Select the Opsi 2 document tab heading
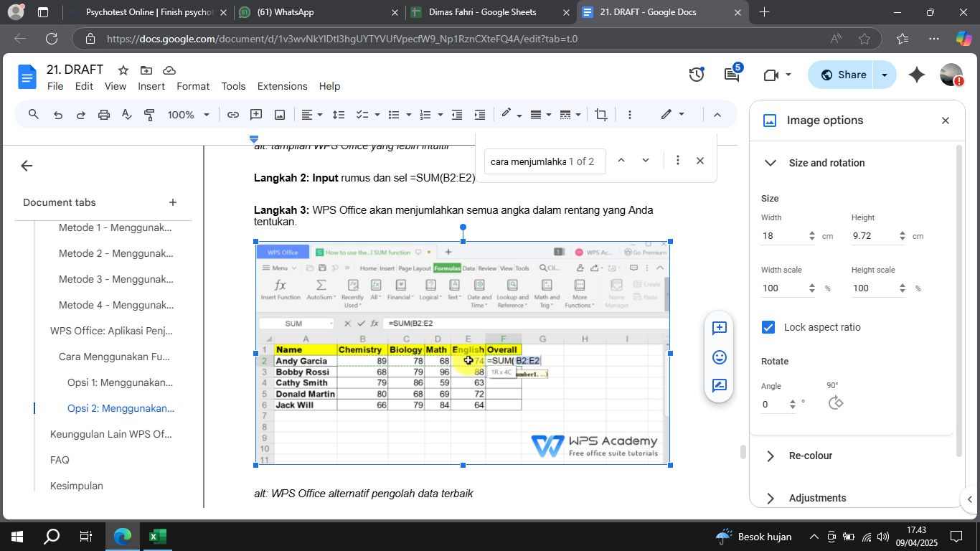The width and height of the screenshot is (980, 551). [121, 408]
